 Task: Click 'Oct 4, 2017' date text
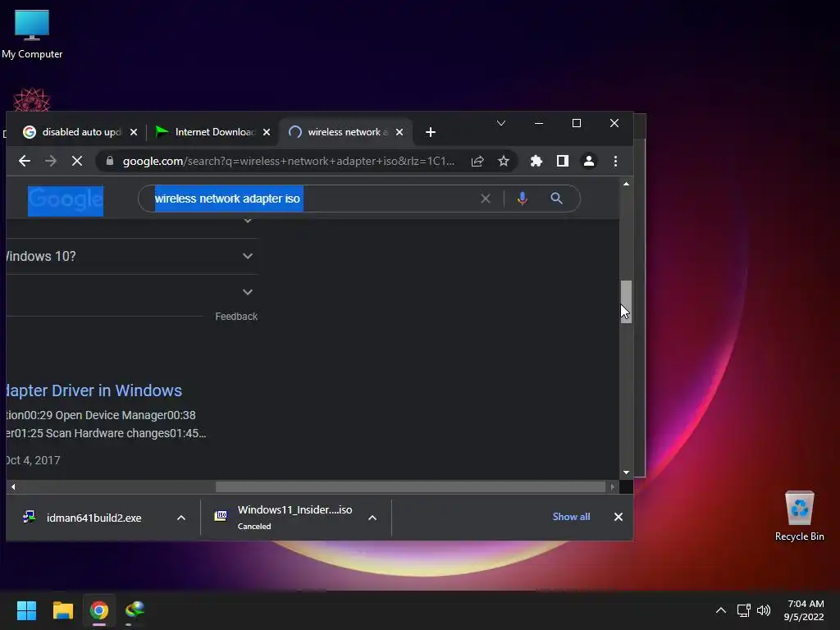tap(33, 460)
